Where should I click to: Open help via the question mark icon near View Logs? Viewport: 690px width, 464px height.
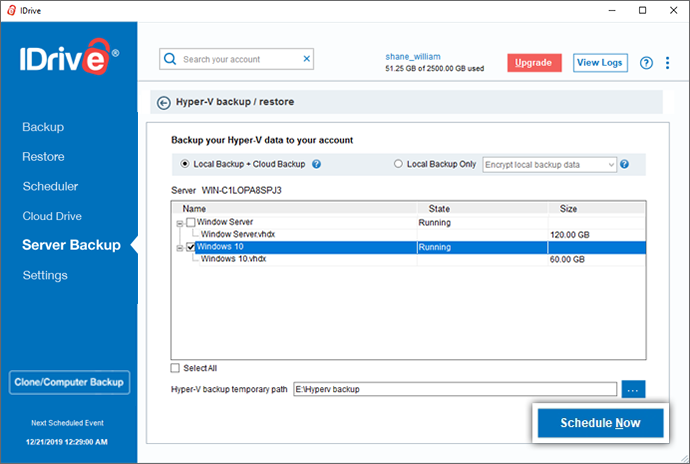coord(646,63)
